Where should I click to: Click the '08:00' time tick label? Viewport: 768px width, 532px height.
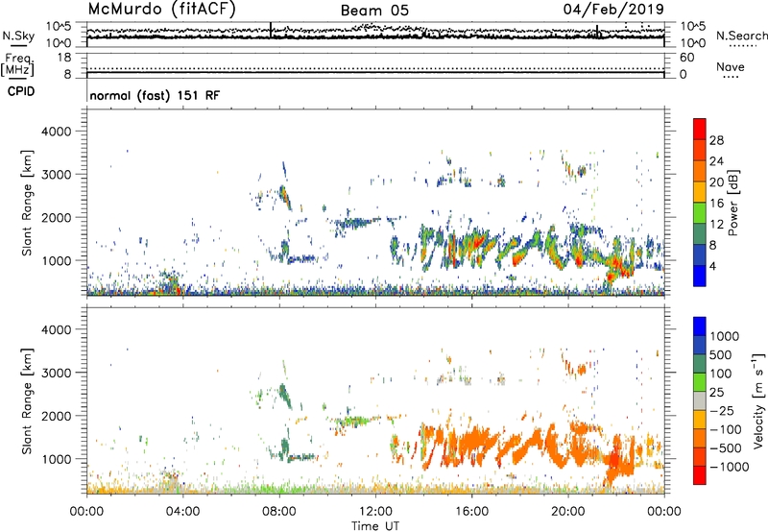pyautogui.click(x=279, y=512)
